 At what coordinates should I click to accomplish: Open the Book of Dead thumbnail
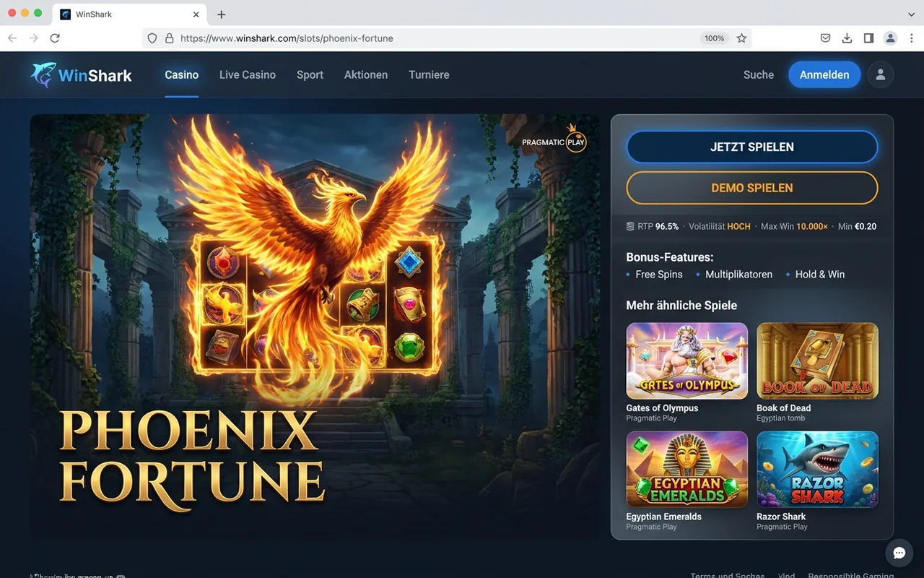coord(817,361)
